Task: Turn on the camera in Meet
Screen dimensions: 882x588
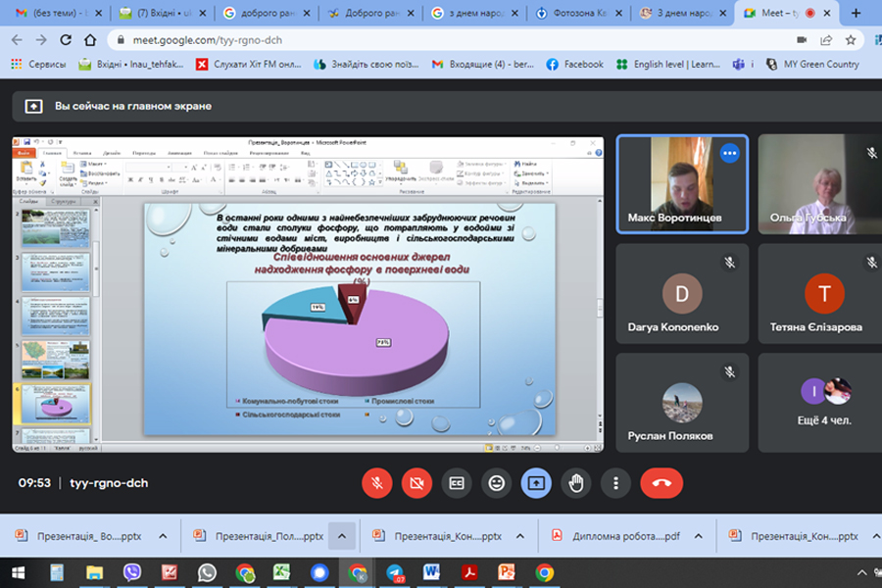Action: [416, 482]
